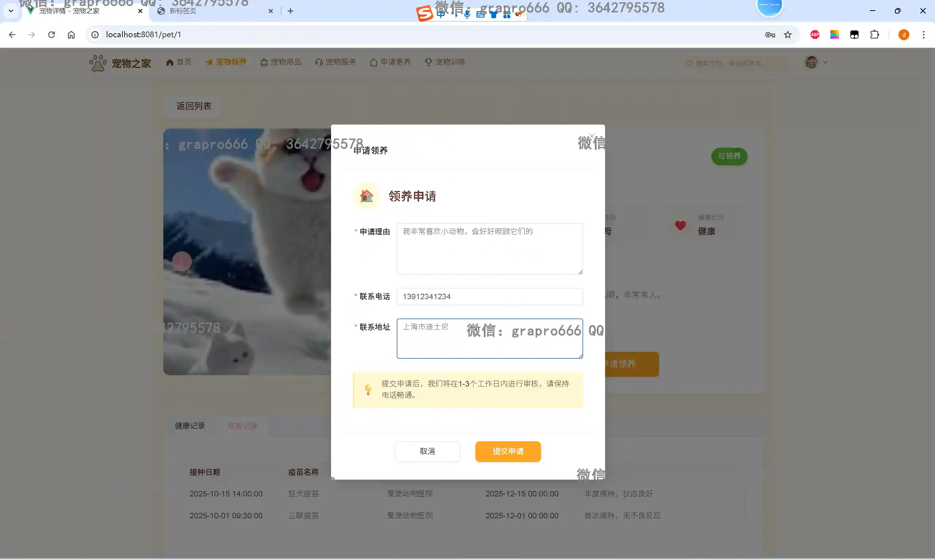Click the reload page icon
The width and height of the screenshot is (935, 560).
coord(52,35)
